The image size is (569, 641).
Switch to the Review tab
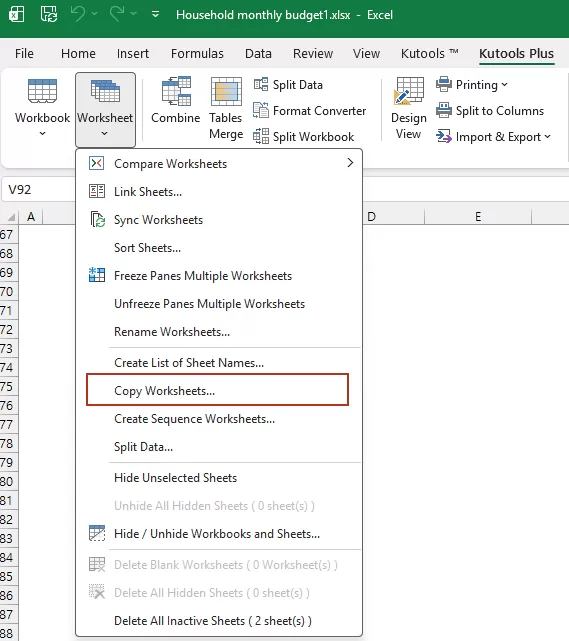tap(313, 54)
